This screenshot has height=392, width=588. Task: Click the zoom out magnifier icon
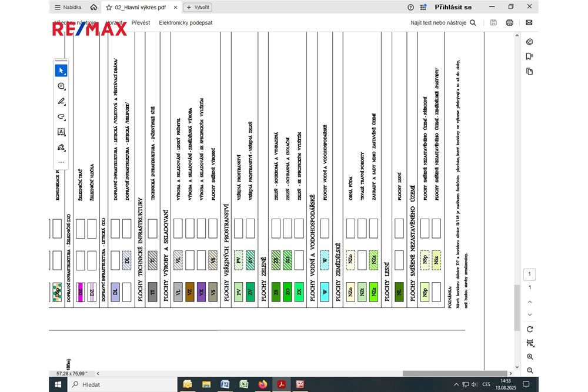tap(530, 370)
